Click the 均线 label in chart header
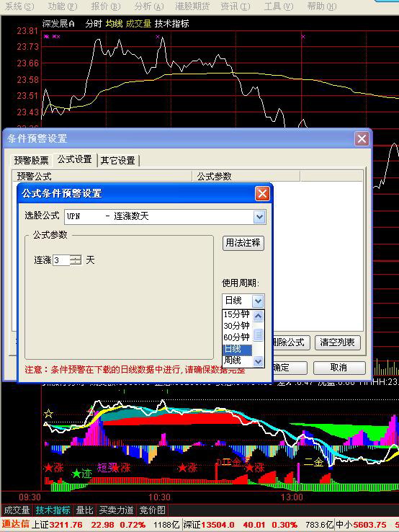 tap(114, 24)
